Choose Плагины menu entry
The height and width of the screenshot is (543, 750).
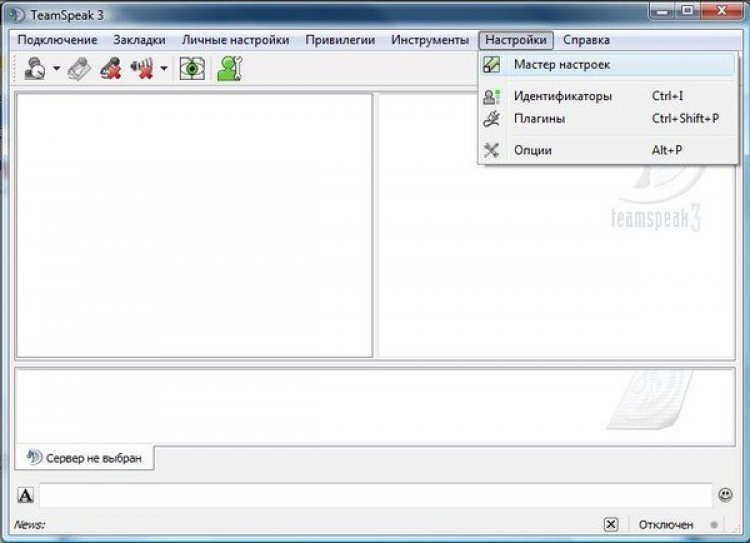607,118
